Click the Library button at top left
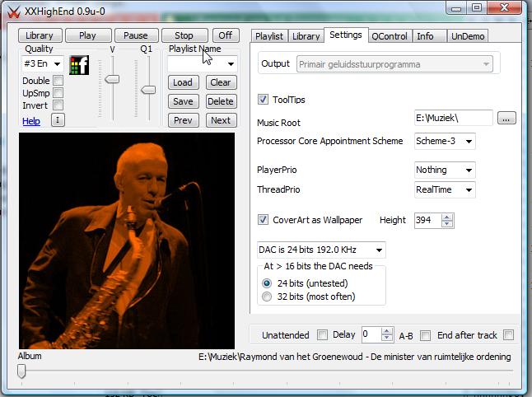The image size is (532, 397). [40, 35]
